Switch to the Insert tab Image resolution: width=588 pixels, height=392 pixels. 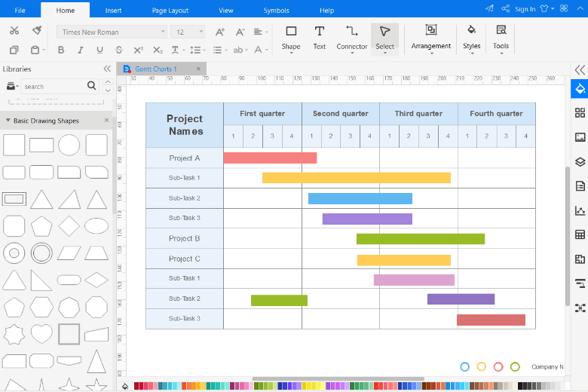coord(113,10)
